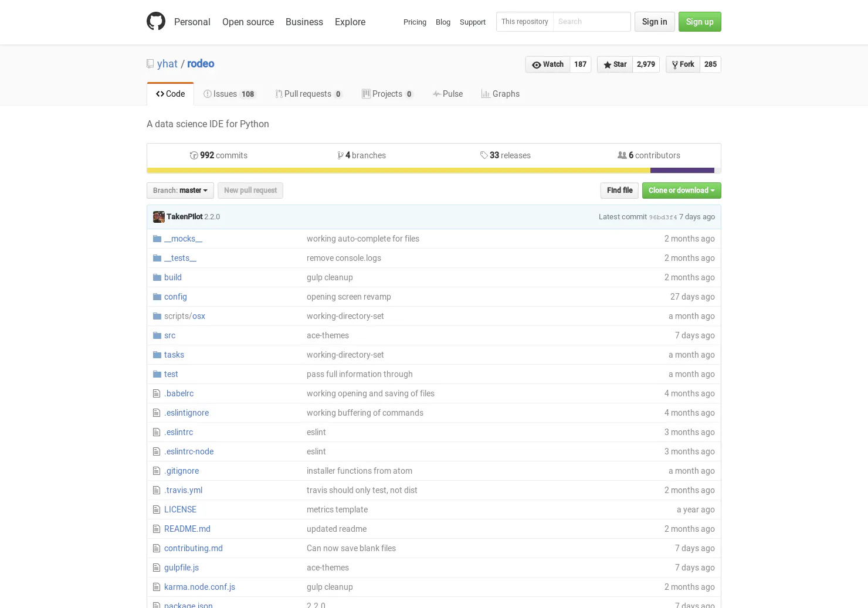Click the releases tag icon
The height and width of the screenshot is (608, 868).
click(484, 155)
